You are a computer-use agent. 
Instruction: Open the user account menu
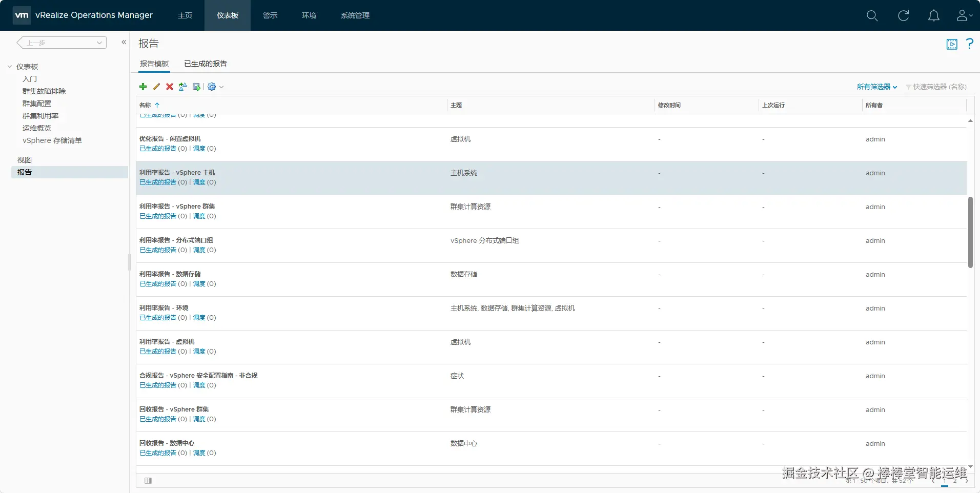964,16
